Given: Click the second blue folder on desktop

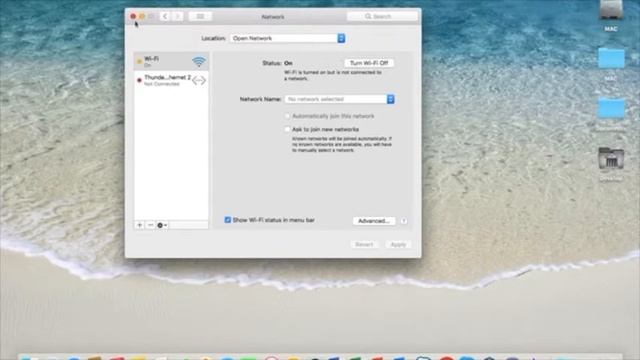Looking at the screenshot, I should coord(611,108).
